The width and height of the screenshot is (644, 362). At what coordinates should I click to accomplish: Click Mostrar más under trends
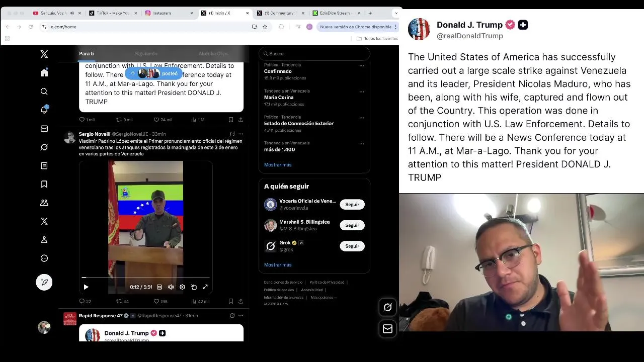point(278,165)
